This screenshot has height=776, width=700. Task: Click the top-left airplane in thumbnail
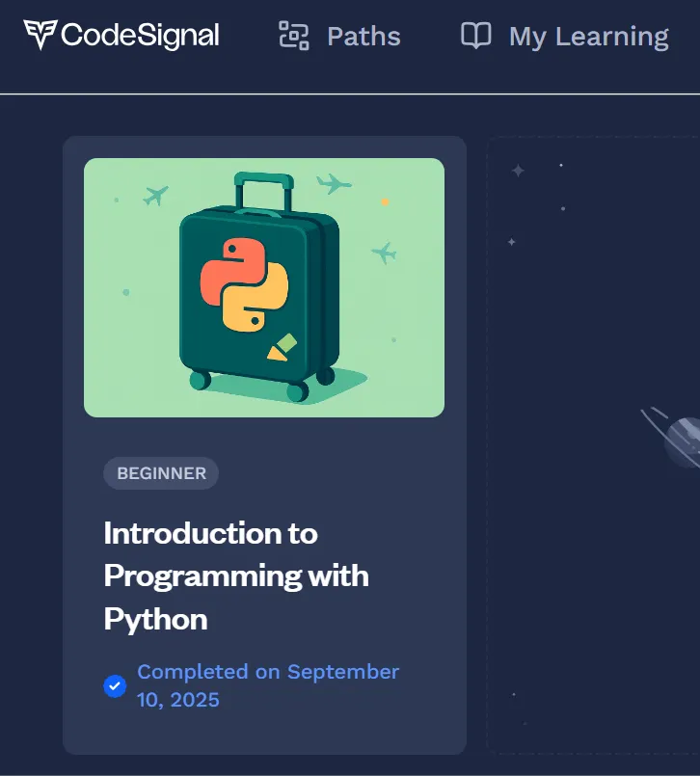(155, 196)
